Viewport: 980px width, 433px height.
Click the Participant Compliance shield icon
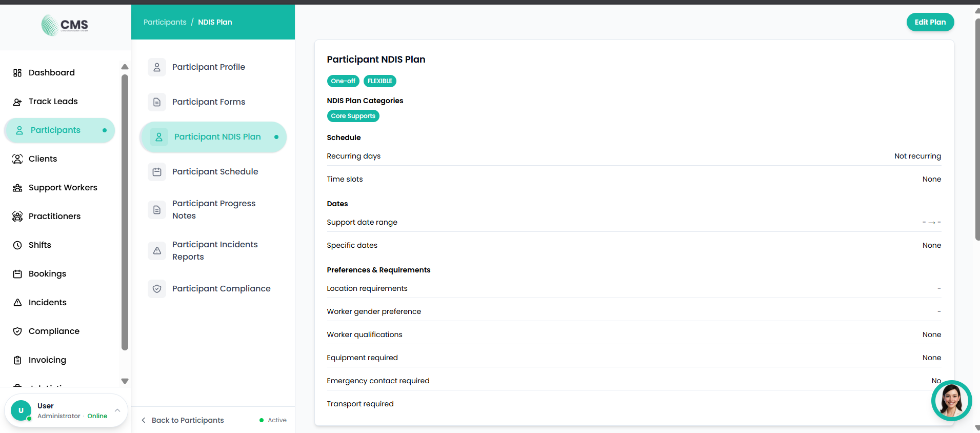(157, 289)
